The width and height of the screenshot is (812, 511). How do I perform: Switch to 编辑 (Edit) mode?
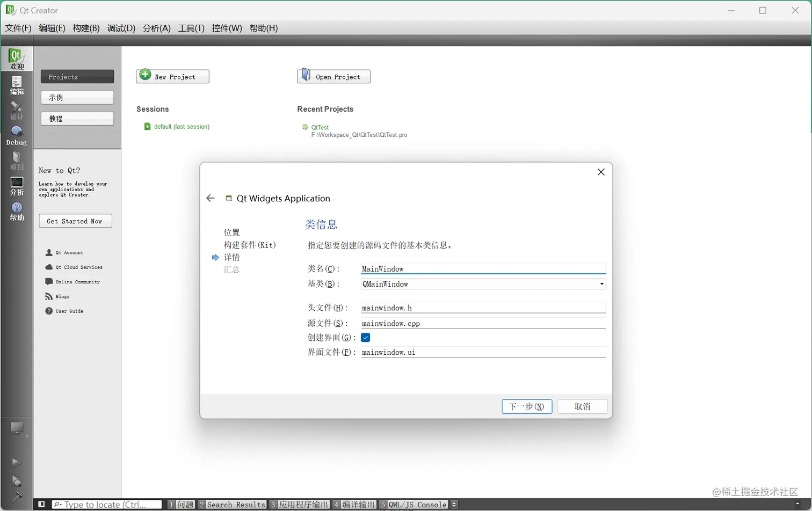point(17,85)
